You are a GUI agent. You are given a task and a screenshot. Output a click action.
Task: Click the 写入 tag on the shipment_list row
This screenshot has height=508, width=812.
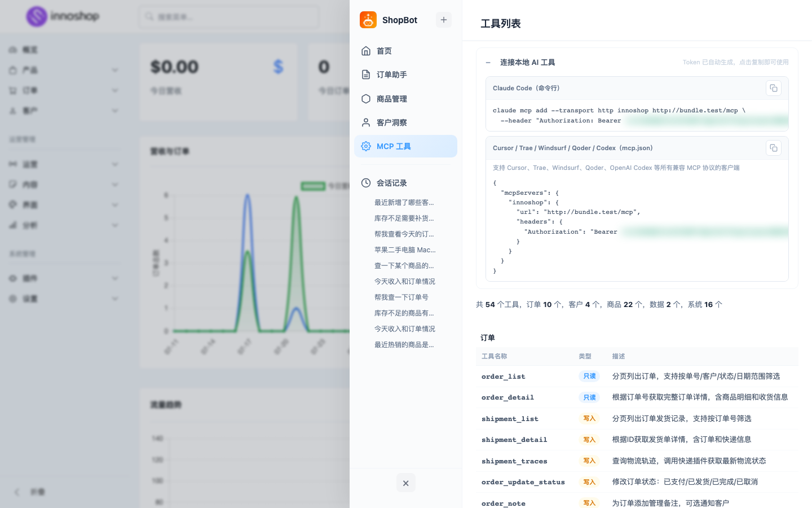[x=589, y=419]
